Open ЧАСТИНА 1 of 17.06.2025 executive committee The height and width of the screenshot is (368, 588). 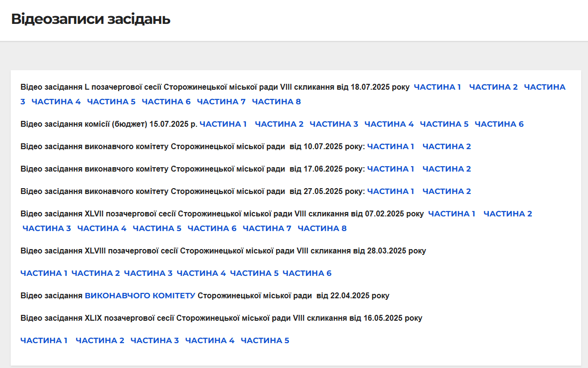[390, 169]
